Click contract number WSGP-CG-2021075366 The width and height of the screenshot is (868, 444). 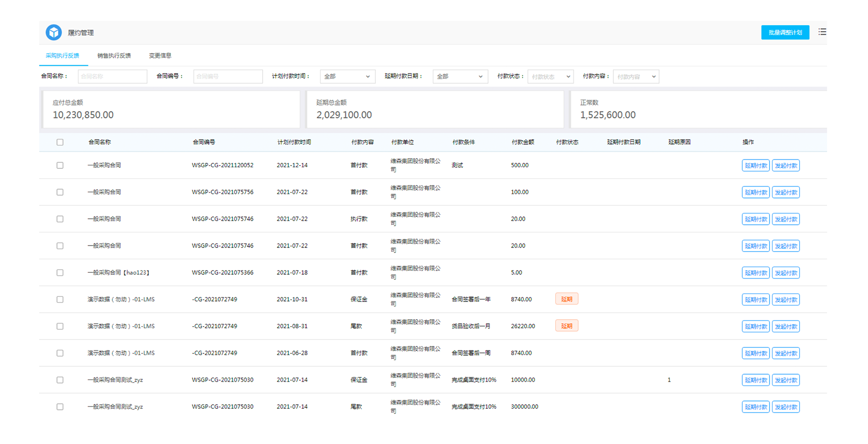[x=223, y=273]
